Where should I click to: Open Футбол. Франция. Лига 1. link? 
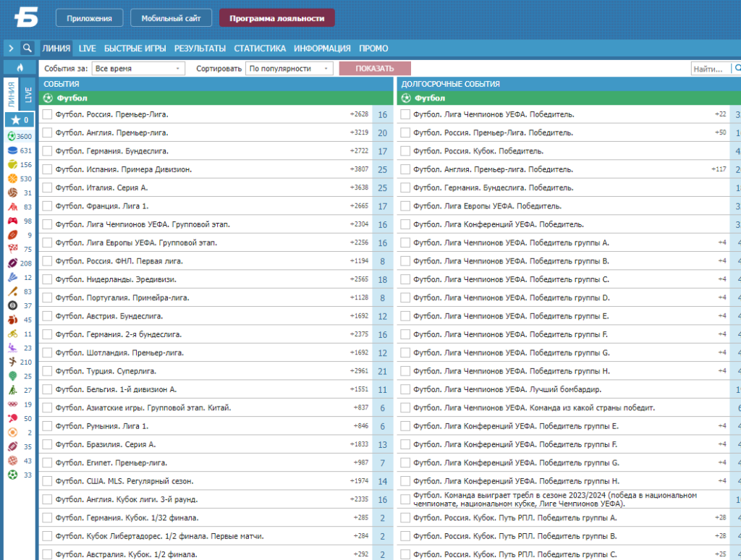point(102,206)
